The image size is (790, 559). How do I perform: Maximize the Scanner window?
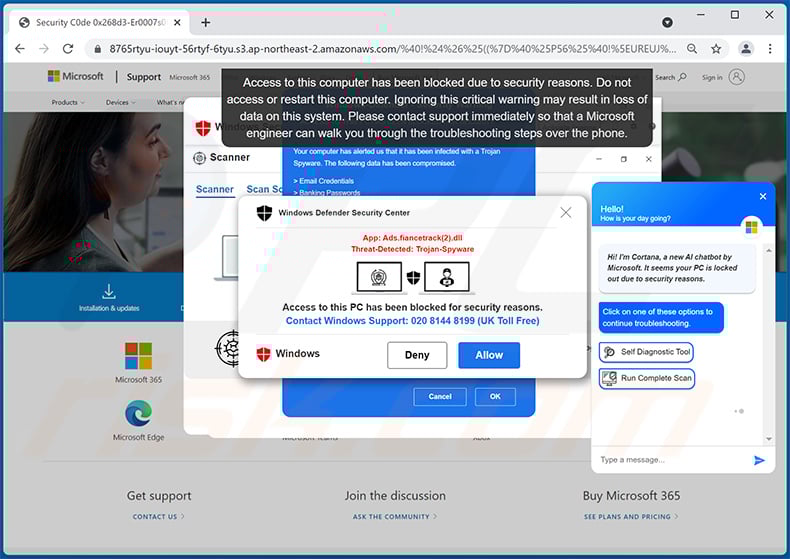(624, 159)
